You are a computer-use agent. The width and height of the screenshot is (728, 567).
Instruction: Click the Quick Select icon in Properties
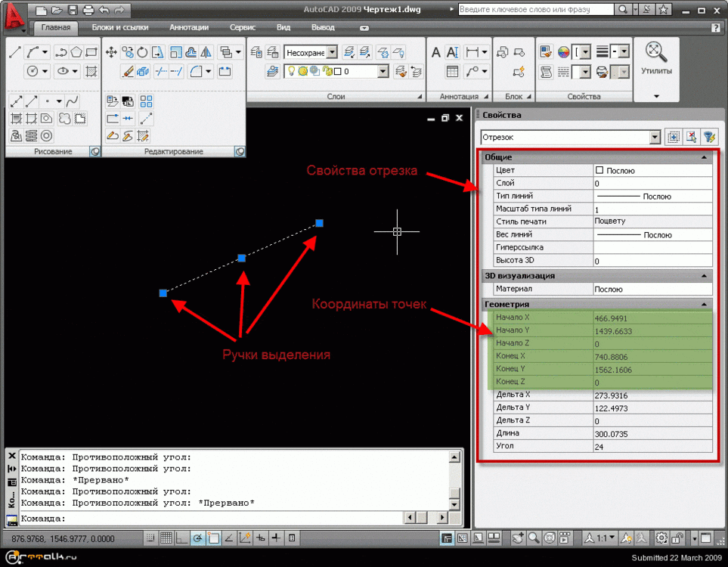(709, 137)
